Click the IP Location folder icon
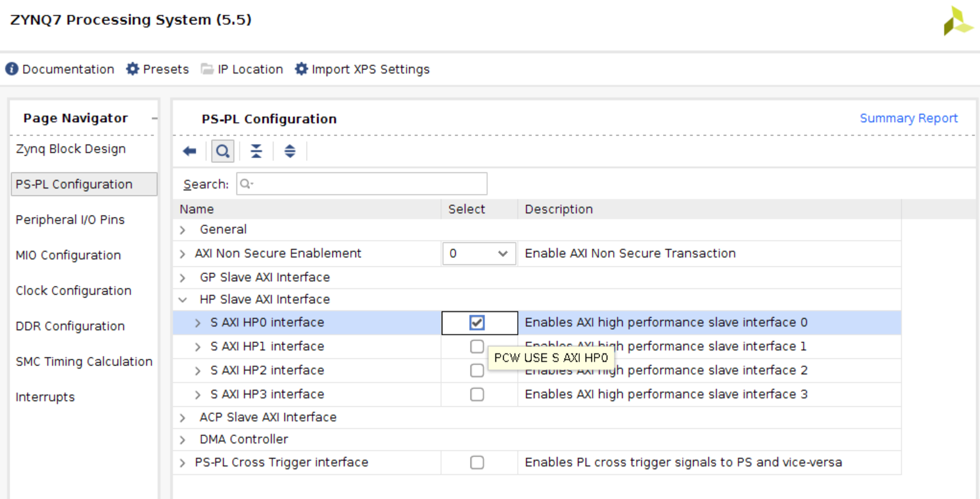The image size is (980, 499). 207,69
